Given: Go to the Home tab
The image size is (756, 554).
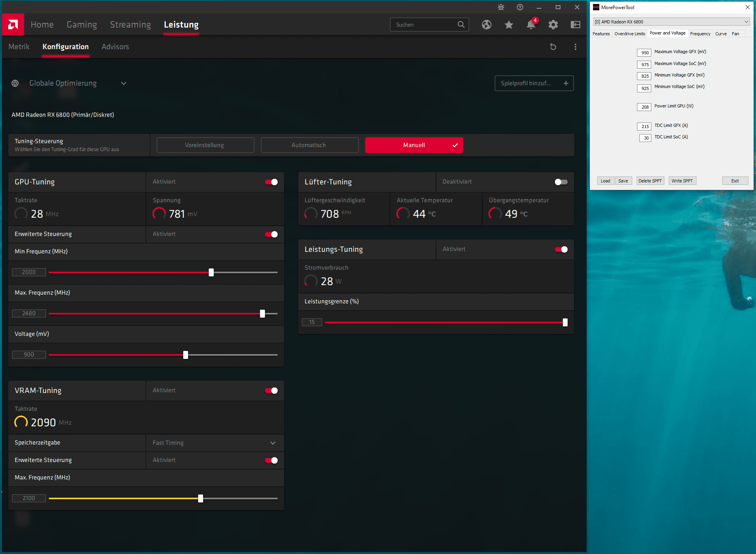Looking at the screenshot, I should (x=42, y=25).
